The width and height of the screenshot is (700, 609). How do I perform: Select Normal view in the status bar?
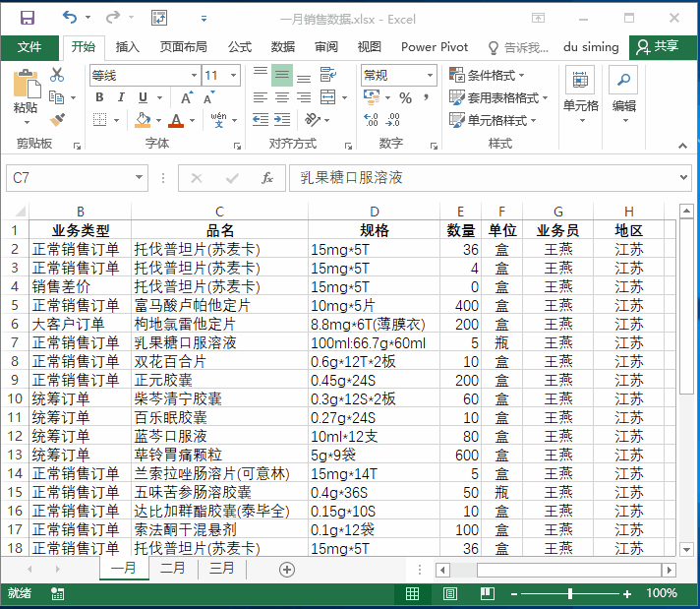412,594
